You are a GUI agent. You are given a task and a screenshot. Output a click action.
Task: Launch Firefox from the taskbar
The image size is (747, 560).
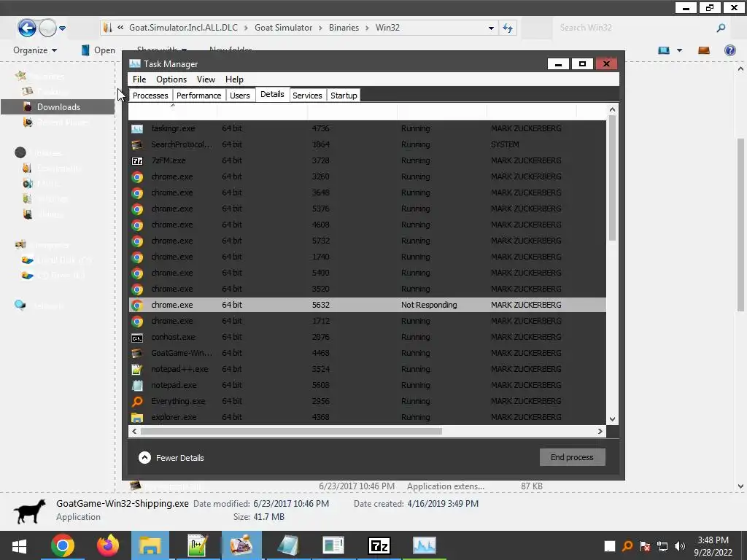tap(108, 545)
